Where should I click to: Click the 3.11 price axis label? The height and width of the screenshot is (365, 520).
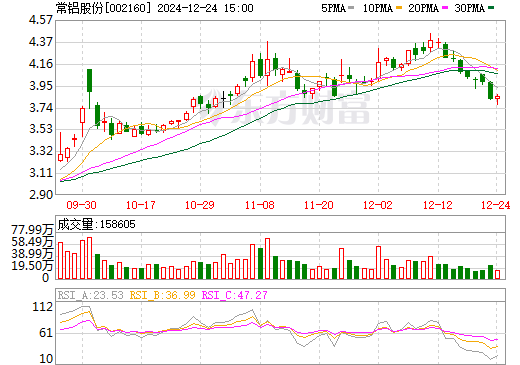tap(41, 173)
